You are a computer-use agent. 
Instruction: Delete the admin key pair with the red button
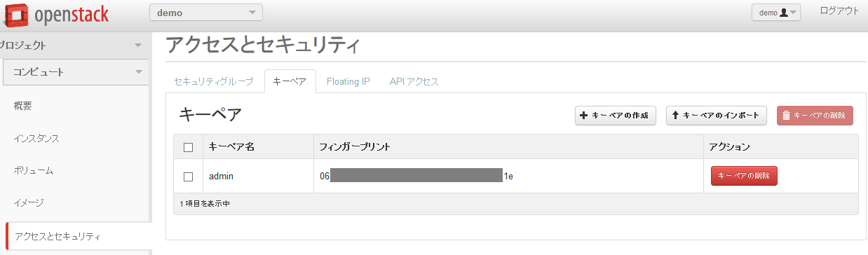[744, 176]
